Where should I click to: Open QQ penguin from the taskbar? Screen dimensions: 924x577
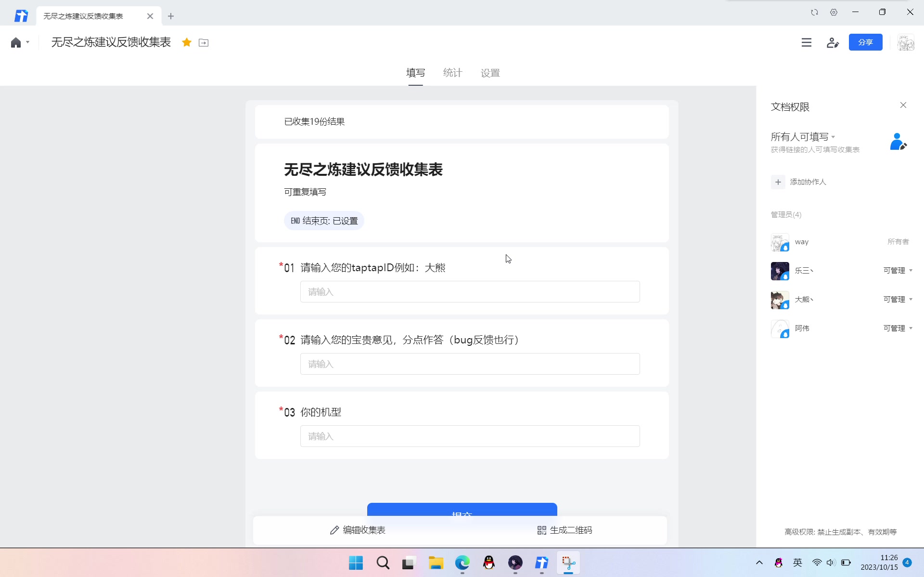(x=488, y=563)
